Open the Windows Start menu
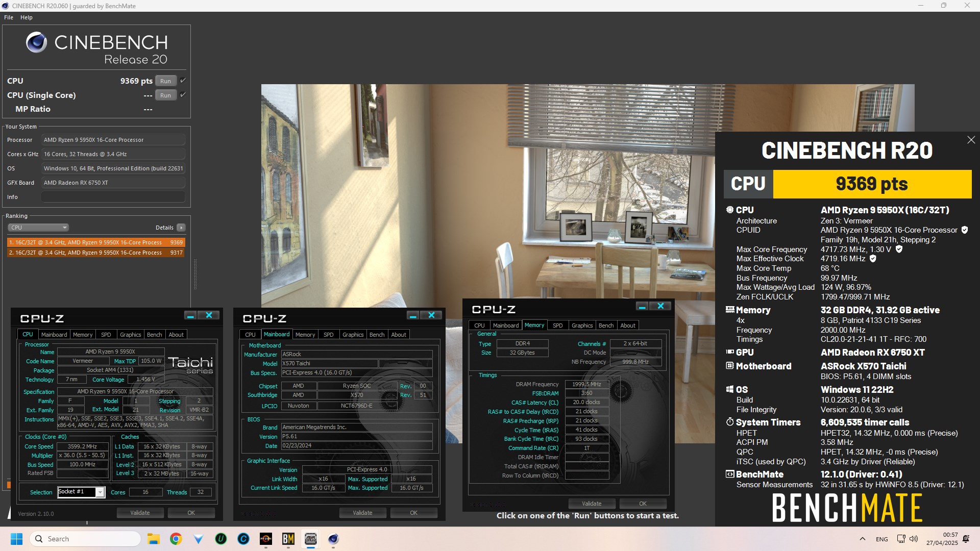 click(16, 539)
